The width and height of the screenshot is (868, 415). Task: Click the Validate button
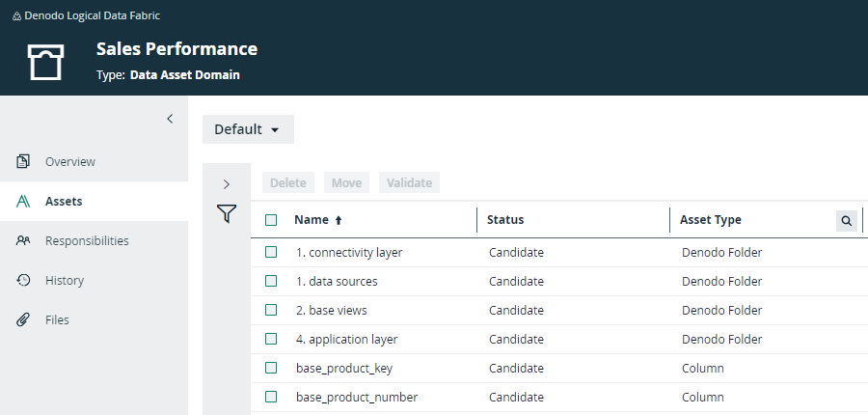point(409,182)
